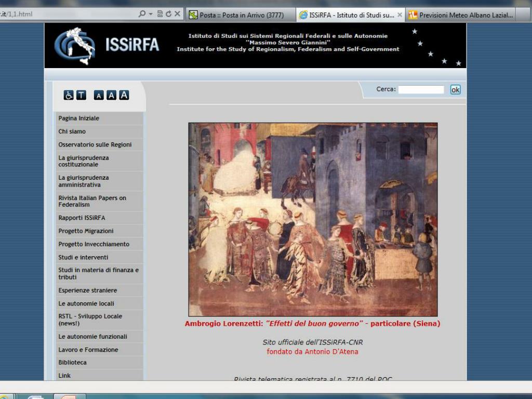Open Biblioteca section

click(99, 363)
